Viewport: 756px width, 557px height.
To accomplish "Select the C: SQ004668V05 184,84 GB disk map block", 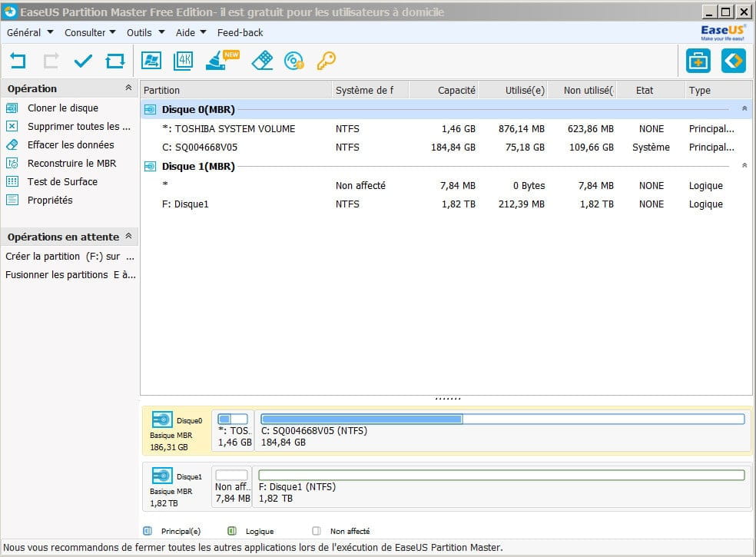I will tap(503, 430).
